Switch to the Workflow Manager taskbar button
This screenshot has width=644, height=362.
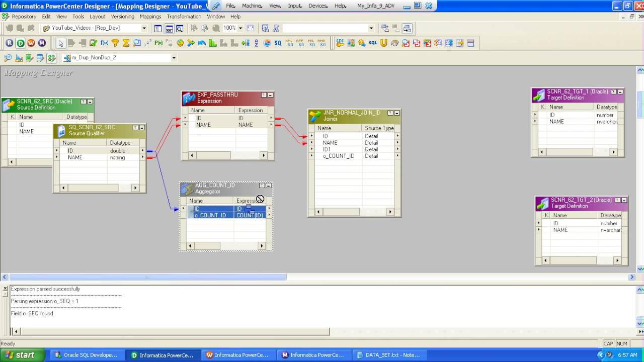237,355
